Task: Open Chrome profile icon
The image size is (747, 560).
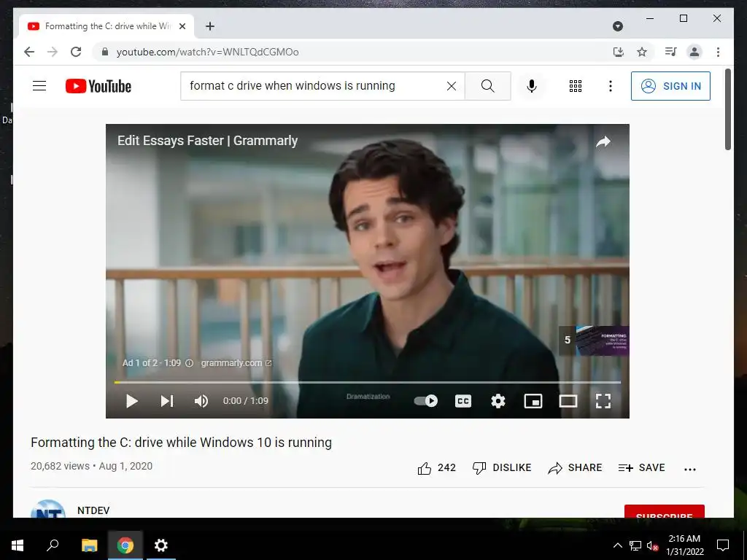Action: pyautogui.click(x=694, y=52)
